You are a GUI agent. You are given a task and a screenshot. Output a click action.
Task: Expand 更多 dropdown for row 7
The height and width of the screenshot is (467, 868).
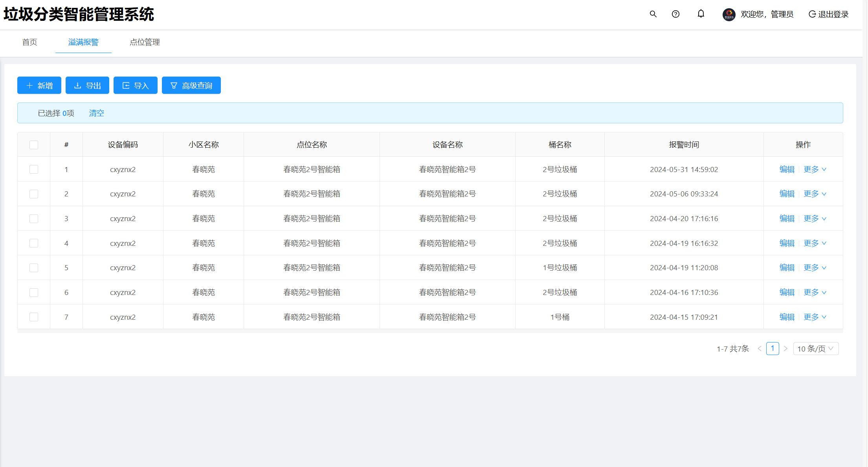[815, 317]
